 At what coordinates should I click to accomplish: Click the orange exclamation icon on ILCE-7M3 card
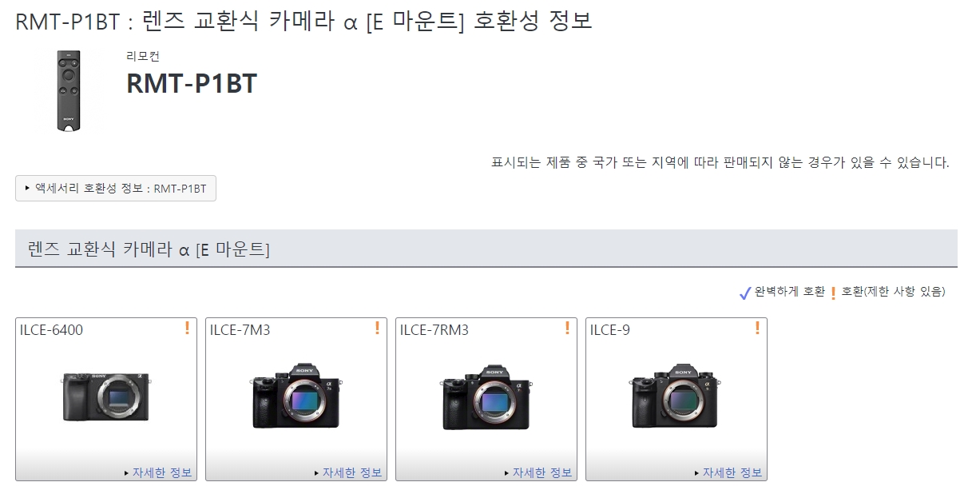pos(377,328)
